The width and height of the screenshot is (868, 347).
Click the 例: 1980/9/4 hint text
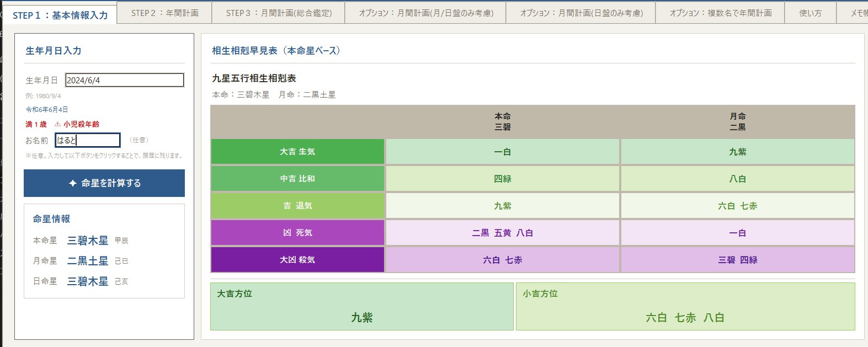click(x=43, y=96)
